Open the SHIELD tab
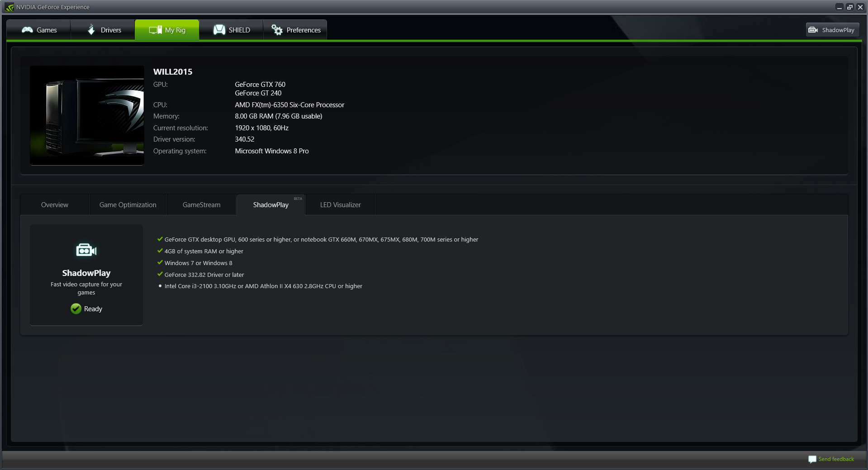The image size is (868, 470). (x=231, y=30)
